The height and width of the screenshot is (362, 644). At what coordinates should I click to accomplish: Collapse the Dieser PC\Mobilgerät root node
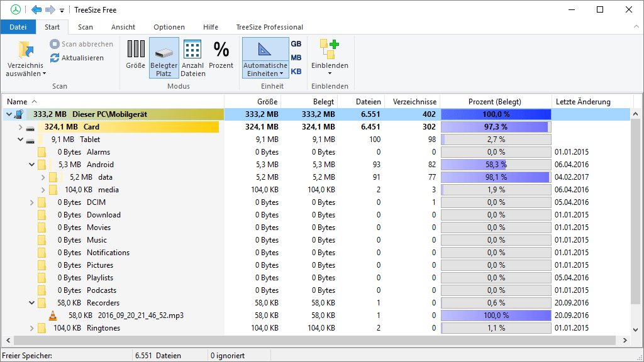[x=9, y=114]
